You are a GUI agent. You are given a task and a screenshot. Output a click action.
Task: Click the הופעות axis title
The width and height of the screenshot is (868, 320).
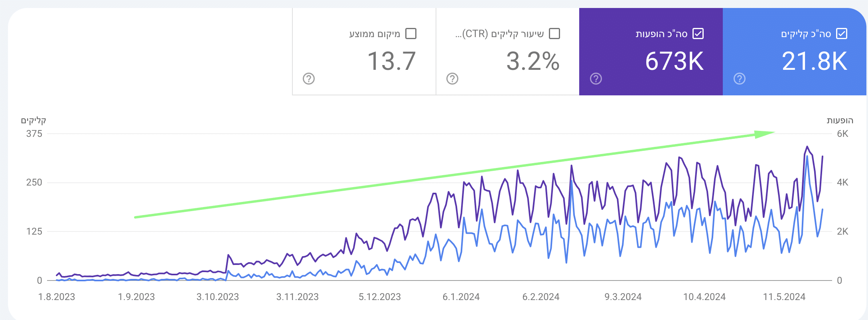840,120
